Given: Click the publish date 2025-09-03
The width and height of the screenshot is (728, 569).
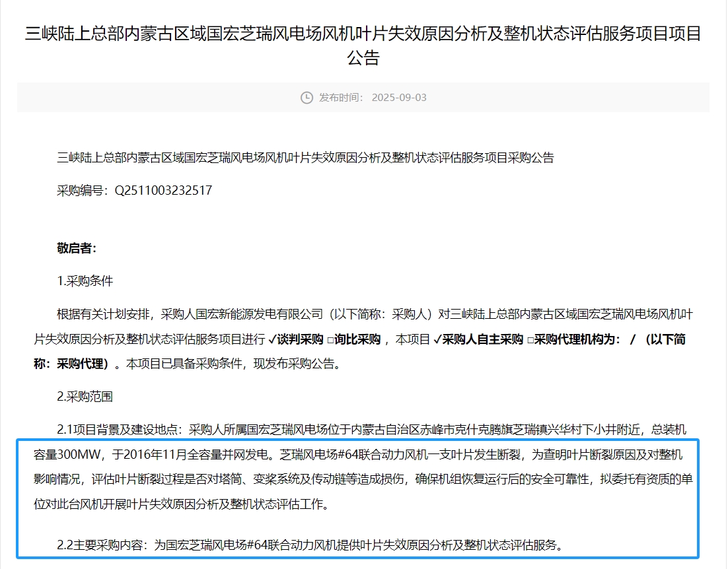Looking at the screenshot, I should [399, 98].
